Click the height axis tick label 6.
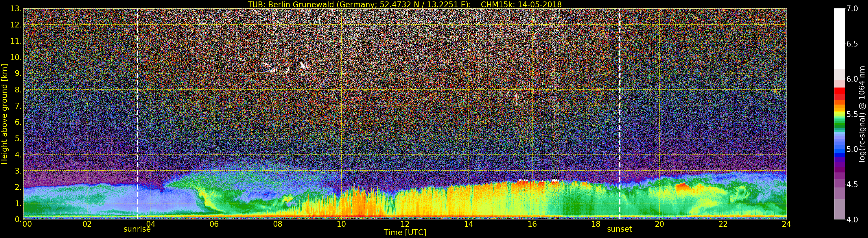 [18, 122]
